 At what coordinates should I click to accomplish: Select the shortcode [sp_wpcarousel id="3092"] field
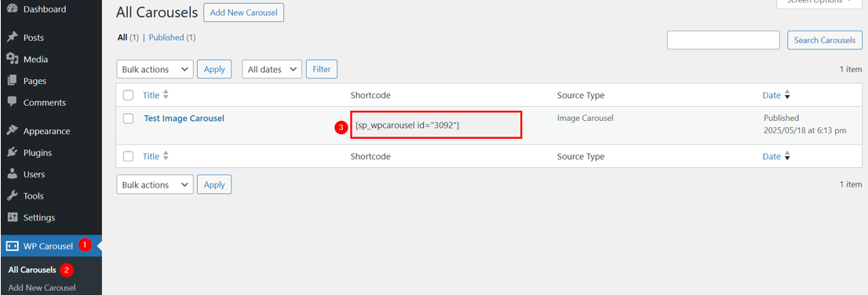pyautogui.click(x=436, y=125)
